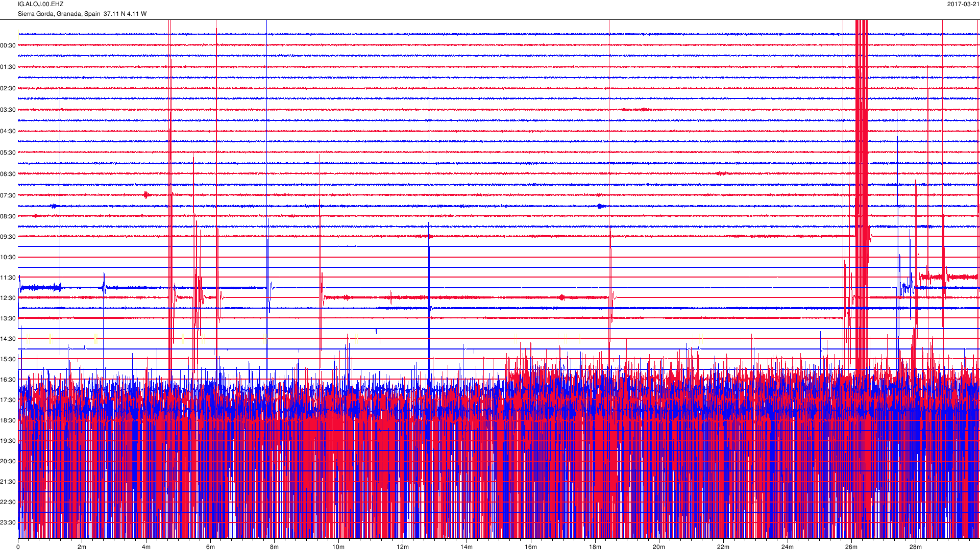Select the 01:30 time label
980x551 pixels.
click(8, 67)
